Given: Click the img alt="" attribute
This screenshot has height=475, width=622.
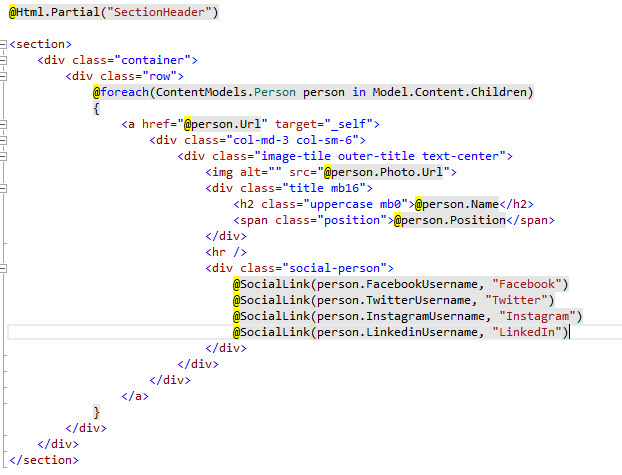Looking at the screenshot, I should coord(261,172).
